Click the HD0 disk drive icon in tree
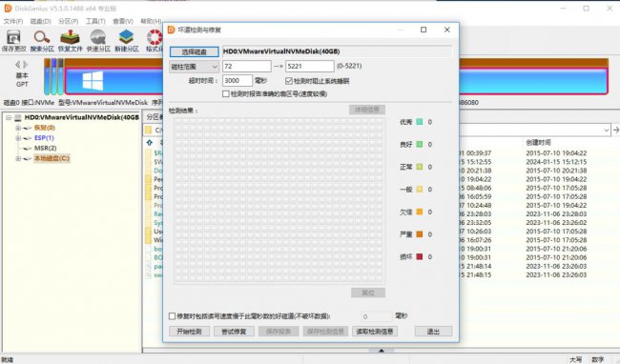The height and width of the screenshot is (364, 620). [x=18, y=117]
